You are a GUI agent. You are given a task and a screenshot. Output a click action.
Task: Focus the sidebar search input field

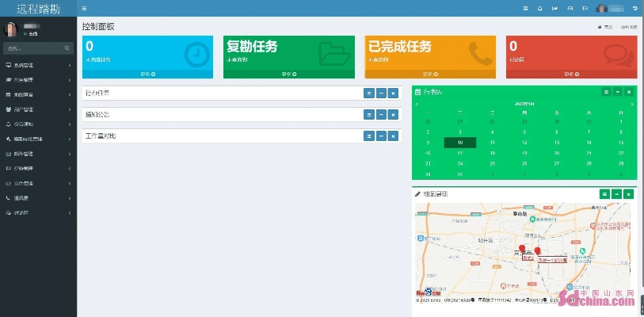(x=38, y=48)
